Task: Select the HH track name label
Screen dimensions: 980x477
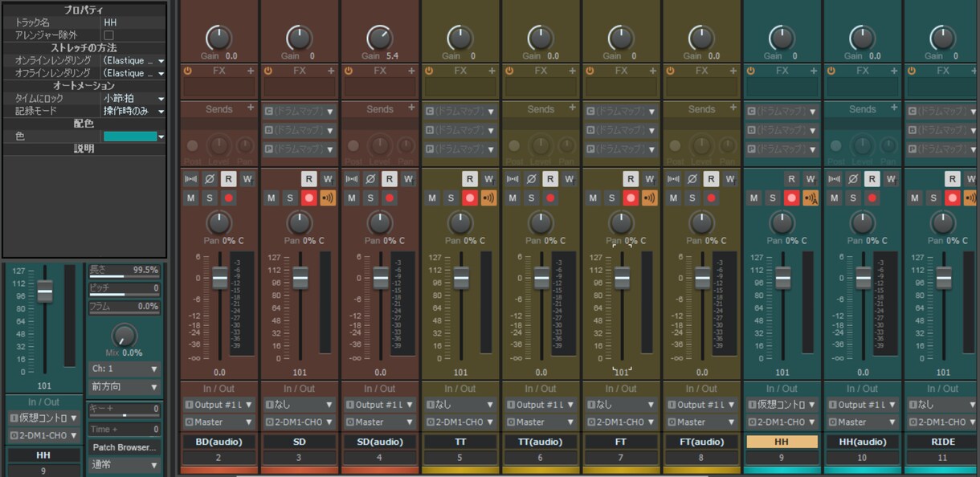Action: (x=782, y=442)
